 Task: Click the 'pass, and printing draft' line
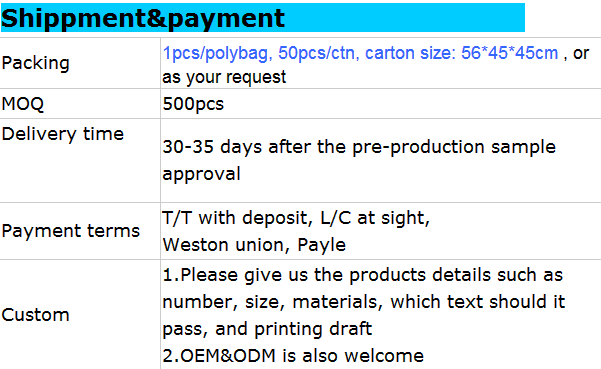coord(267,329)
